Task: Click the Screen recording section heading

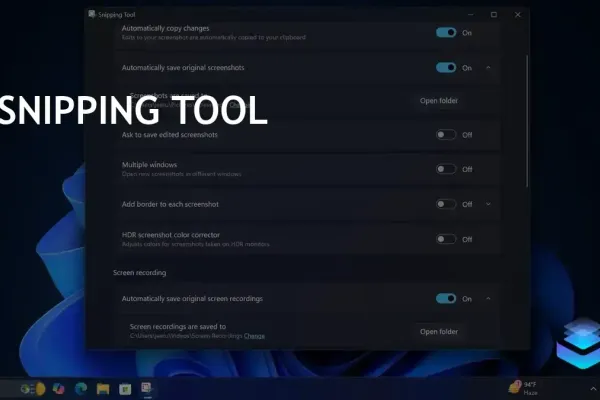Action: [140, 273]
